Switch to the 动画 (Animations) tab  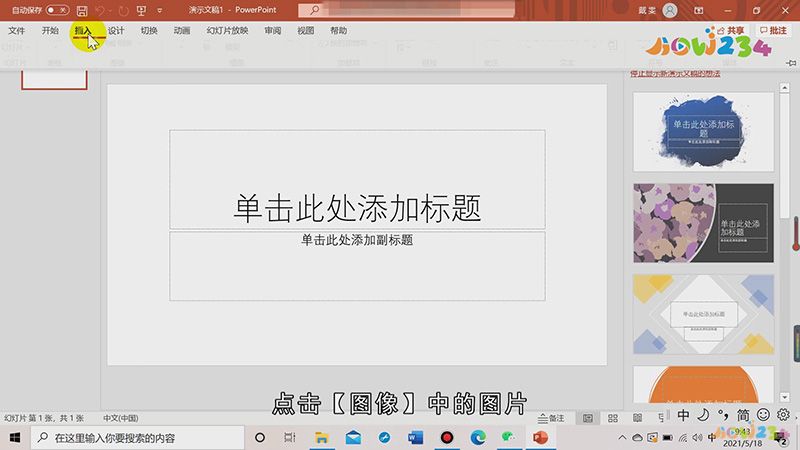[182, 31]
